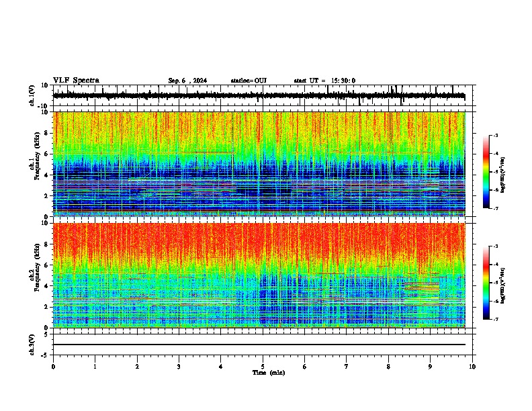
Task: Click the ch.2 'Frequency (kHz)' axis label
Action: tap(37, 267)
